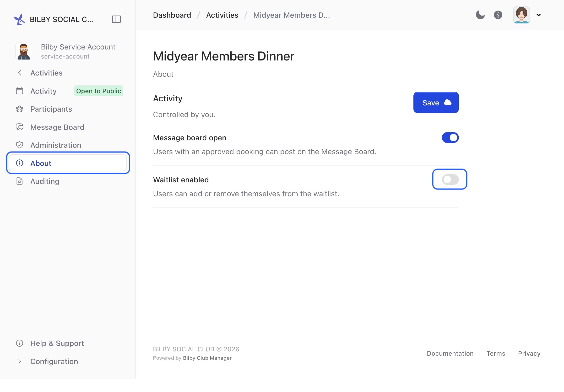
Task: Click the BILBY SOCIAL C... sidebar title
Action: tap(61, 19)
